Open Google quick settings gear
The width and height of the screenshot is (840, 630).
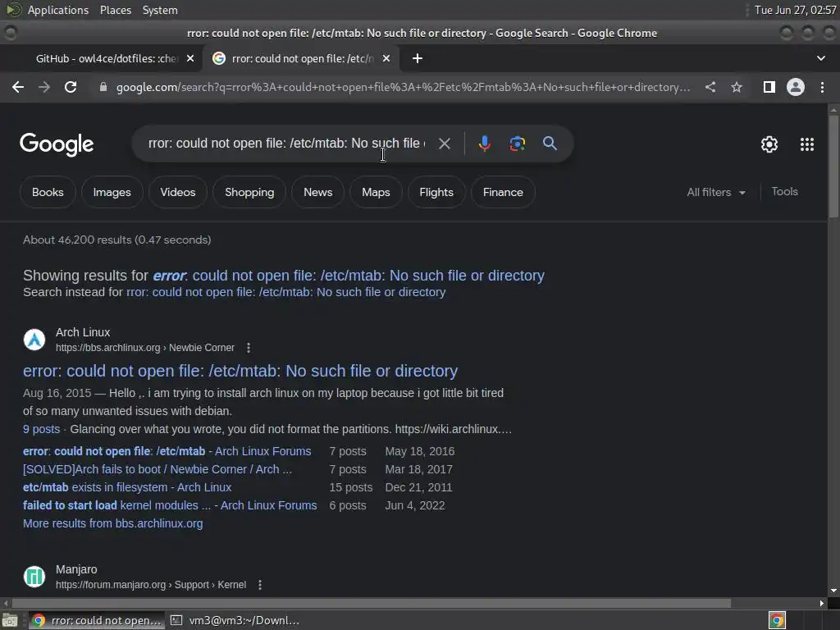point(769,144)
